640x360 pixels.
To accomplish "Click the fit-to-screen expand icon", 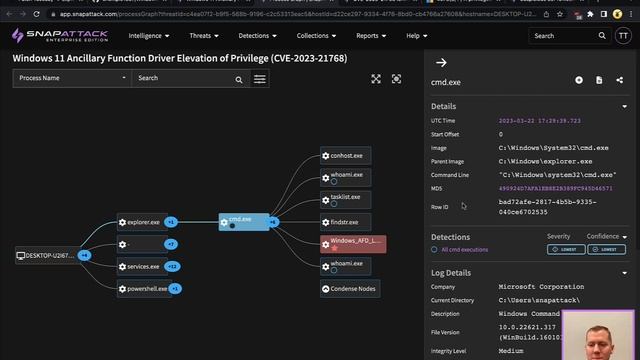I will pos(376,79).
